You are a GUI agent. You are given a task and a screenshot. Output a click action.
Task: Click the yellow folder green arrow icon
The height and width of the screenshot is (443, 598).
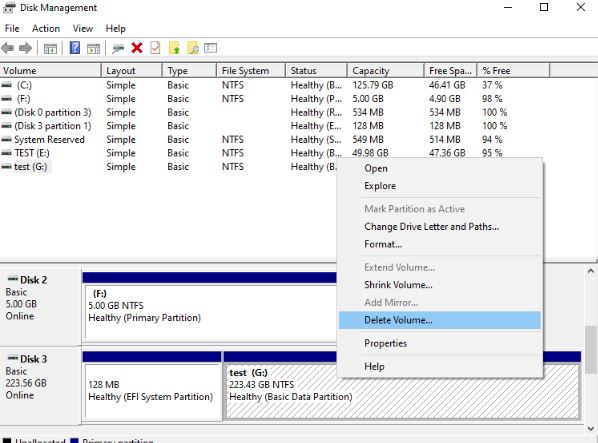(x=174, y=48)
